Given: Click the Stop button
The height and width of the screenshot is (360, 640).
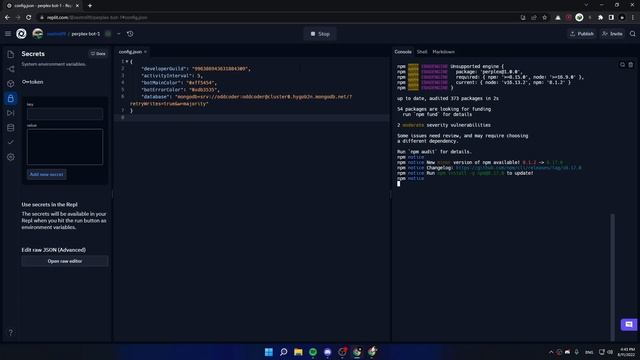Looking at the screenshot, I should [x=320, y=34].
